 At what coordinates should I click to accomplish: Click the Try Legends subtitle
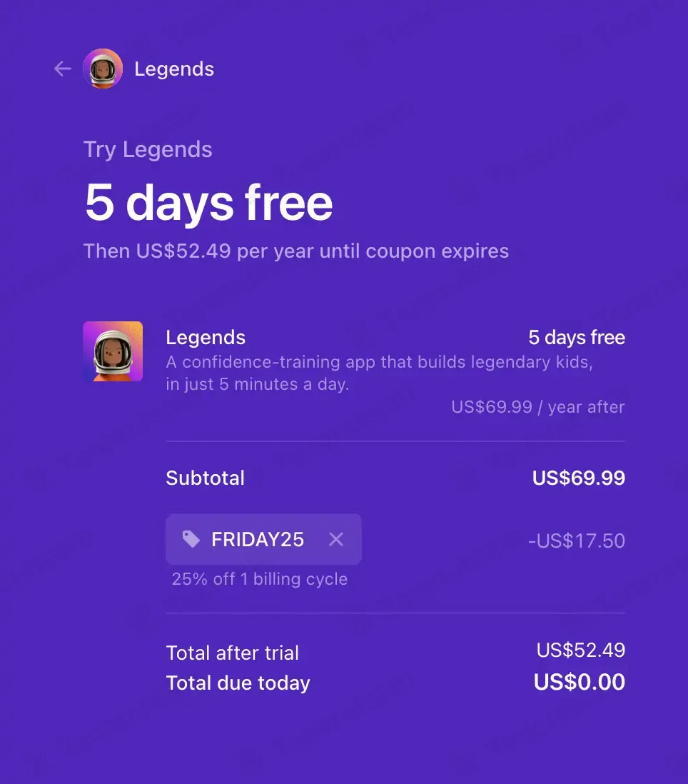tap(148, 149)
